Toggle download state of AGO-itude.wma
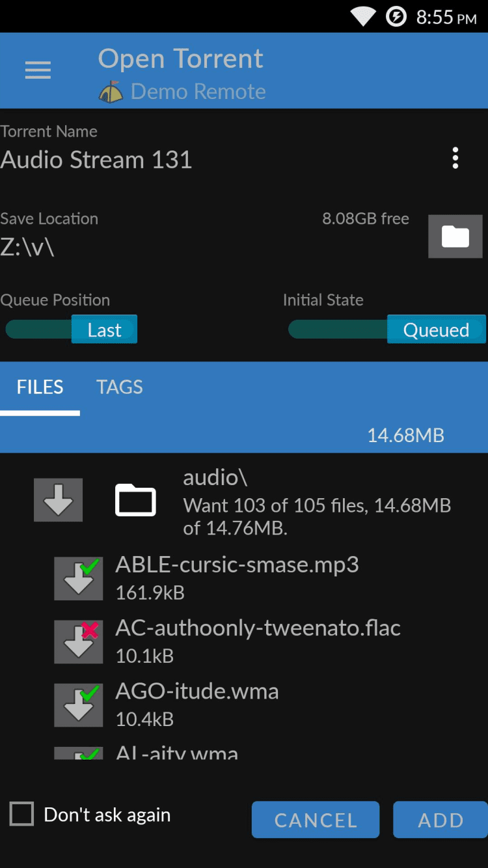The height and width of the screenshot is (868, 488). coord(79,705)
